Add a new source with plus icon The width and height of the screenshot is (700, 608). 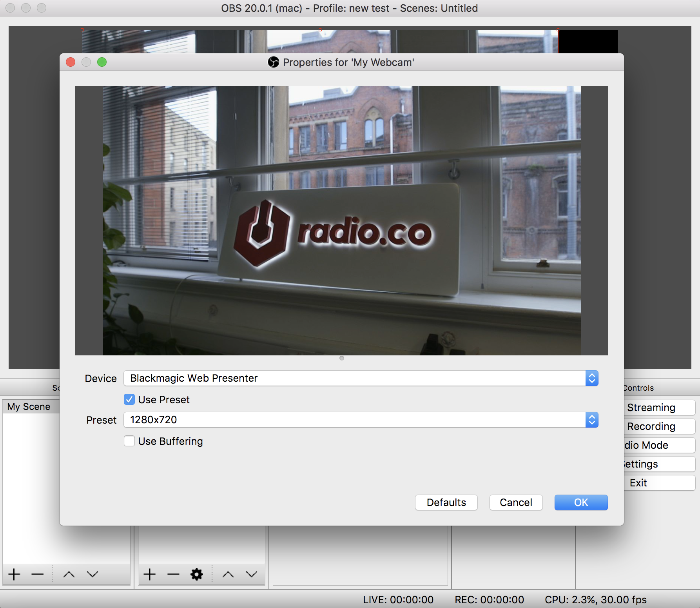(x=149, y=574)
